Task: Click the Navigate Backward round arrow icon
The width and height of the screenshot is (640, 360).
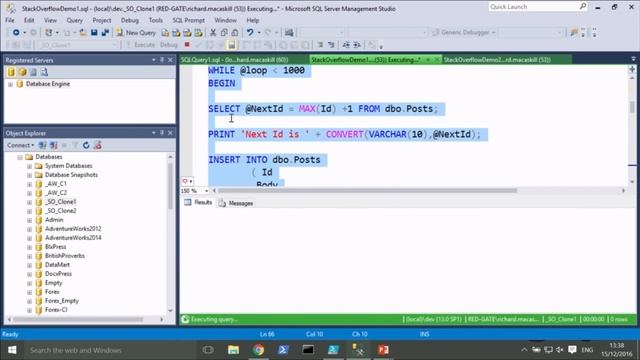Action: [16, 32]
